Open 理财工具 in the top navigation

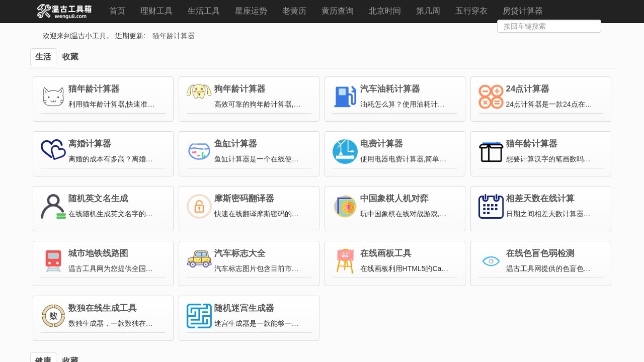(156, 11)
